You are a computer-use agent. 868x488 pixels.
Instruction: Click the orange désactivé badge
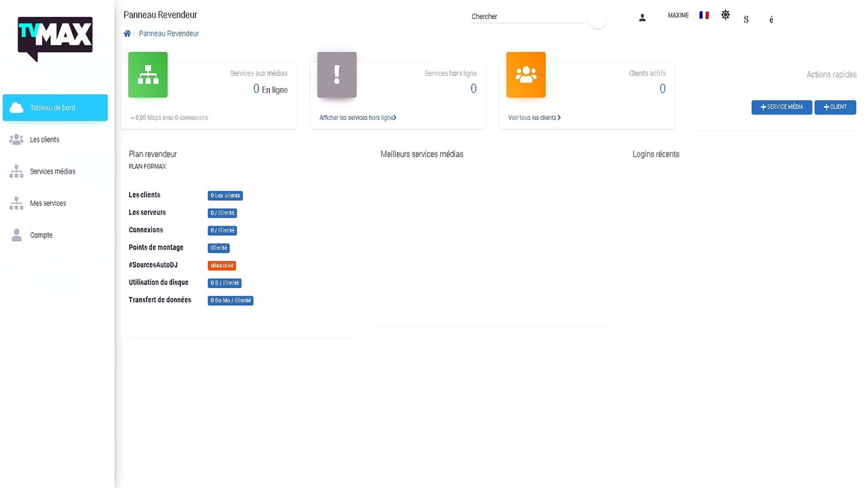click(x=222, y=266)
